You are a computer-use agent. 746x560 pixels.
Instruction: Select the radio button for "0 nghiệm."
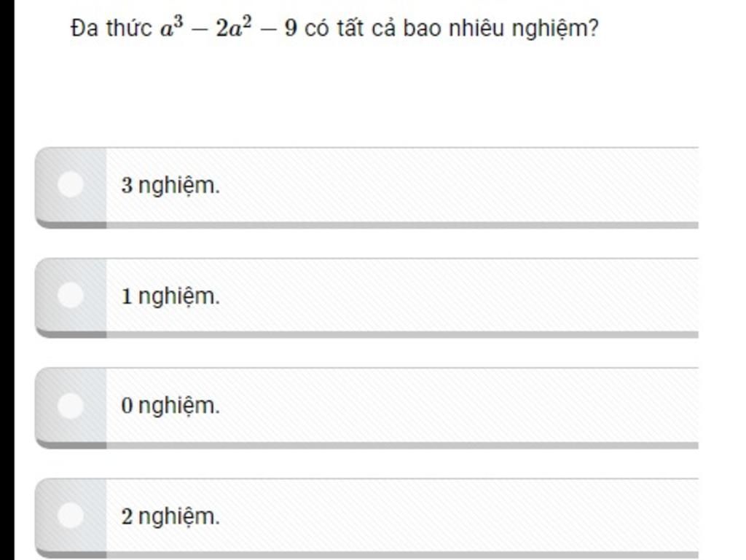(71, 406)
